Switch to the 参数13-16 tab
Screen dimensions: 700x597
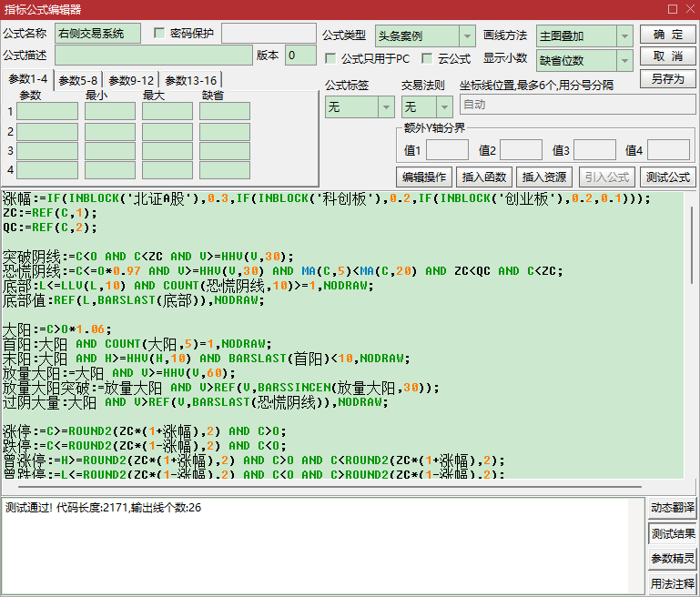click(x=190, y=80)
